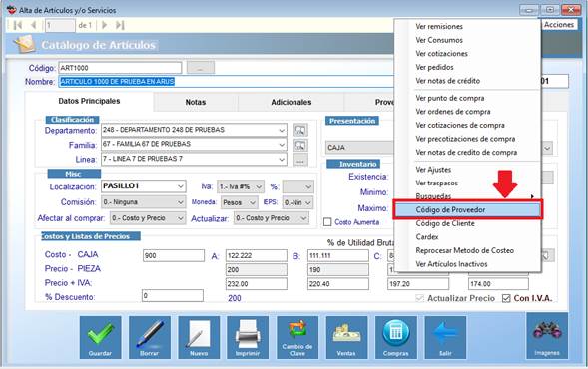The image size is (588, 369).
Task: Expand the Linea dropdown
Action: pos(282,160)
